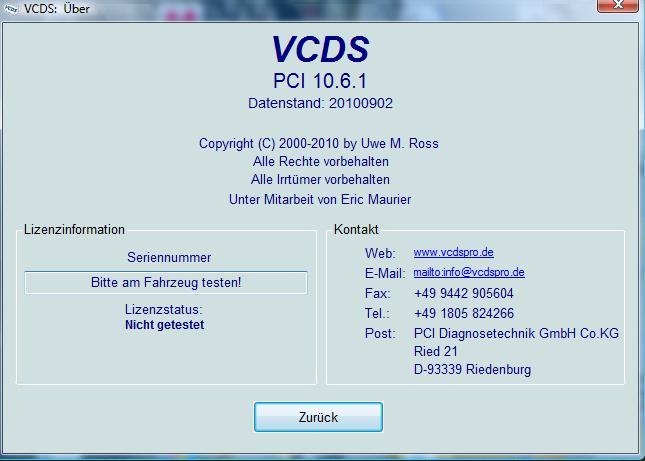Image resolution: width=645 pixels, height=461 pixels.
Task: Click the Zurück button
Action: click(x=318, y=417)
